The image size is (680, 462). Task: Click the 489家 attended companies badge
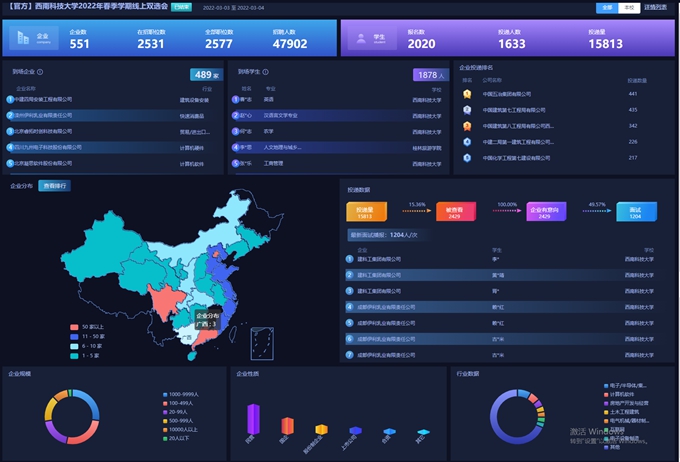(206, 75)
